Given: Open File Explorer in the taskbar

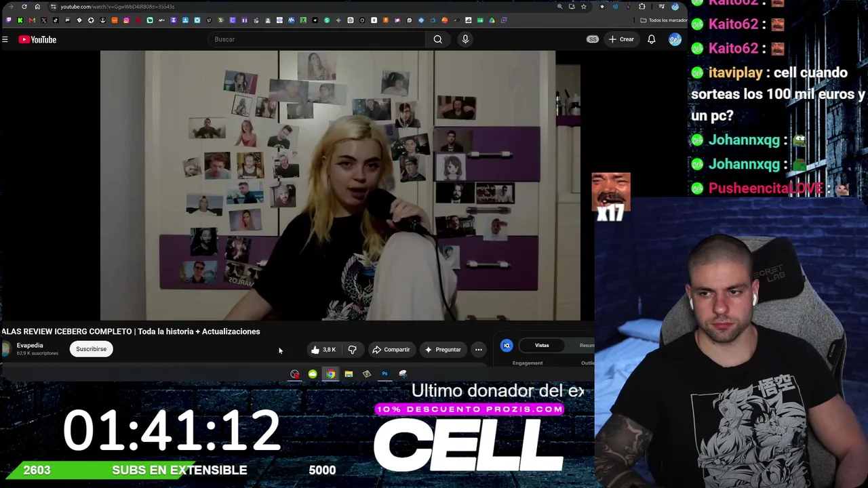Looking at the screenshot, I should pyautogui.click(x=349, y=373).
